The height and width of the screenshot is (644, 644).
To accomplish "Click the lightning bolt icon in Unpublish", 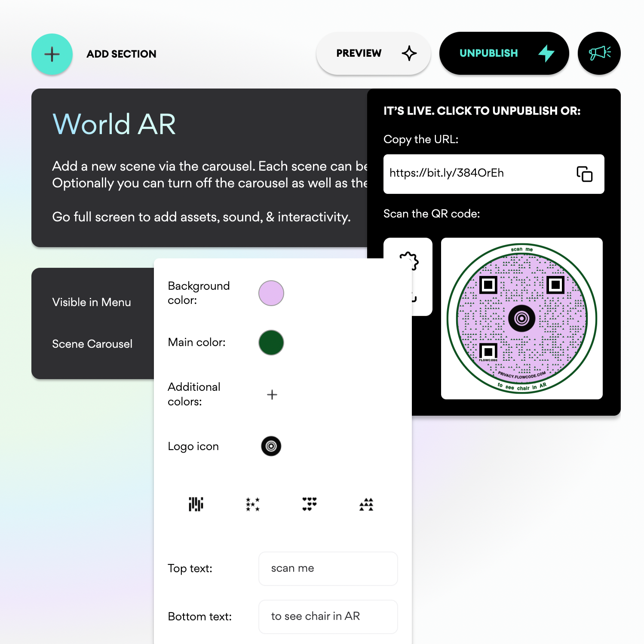I will [x=546, y=53].
